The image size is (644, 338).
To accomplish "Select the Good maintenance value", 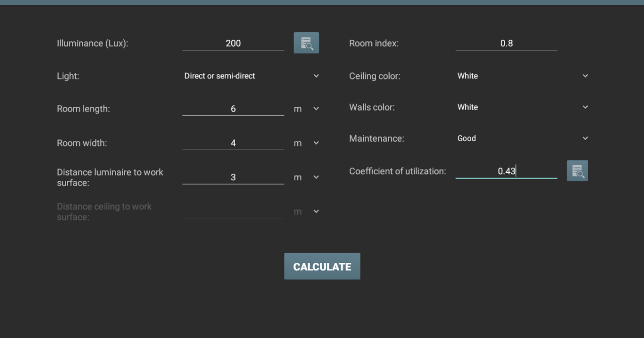I will pos(466,138).
